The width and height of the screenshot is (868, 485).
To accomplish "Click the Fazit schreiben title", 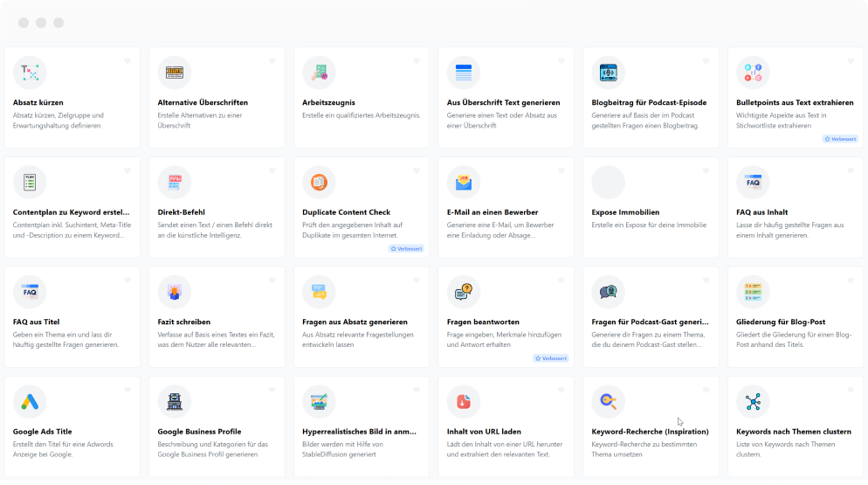I will [x=183, y=322].
